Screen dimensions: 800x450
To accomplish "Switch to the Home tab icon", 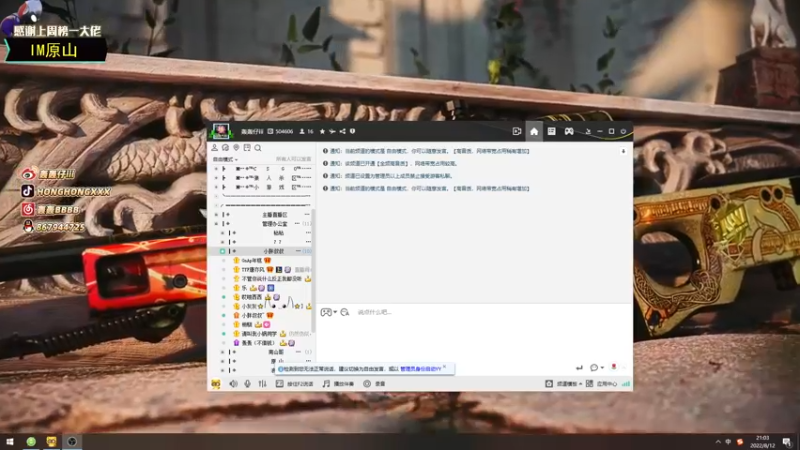I will [534, 132].
